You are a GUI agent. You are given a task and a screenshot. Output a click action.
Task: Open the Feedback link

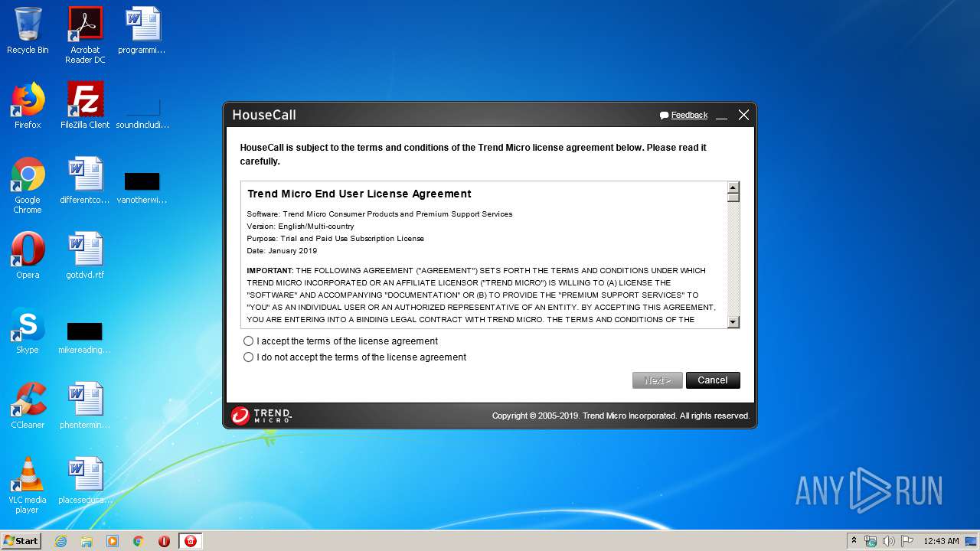click(x=689, y=115)
